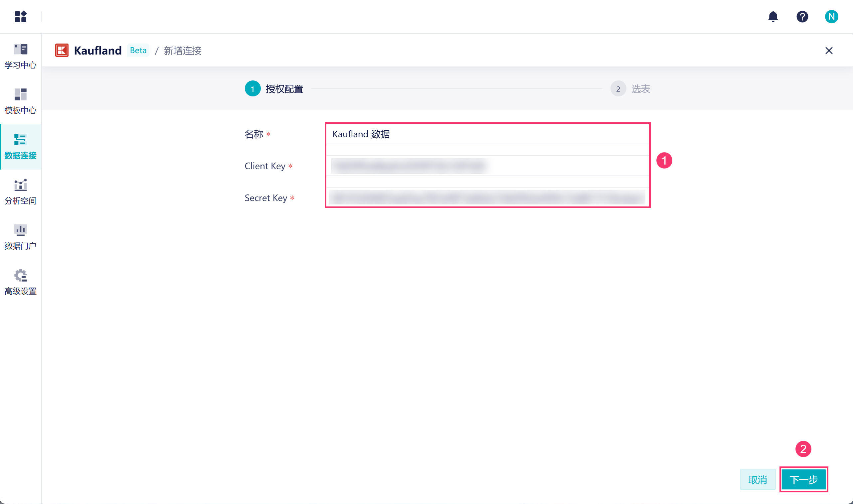Close the new connection dialog
853x504 pixels.
pos(829,51)
